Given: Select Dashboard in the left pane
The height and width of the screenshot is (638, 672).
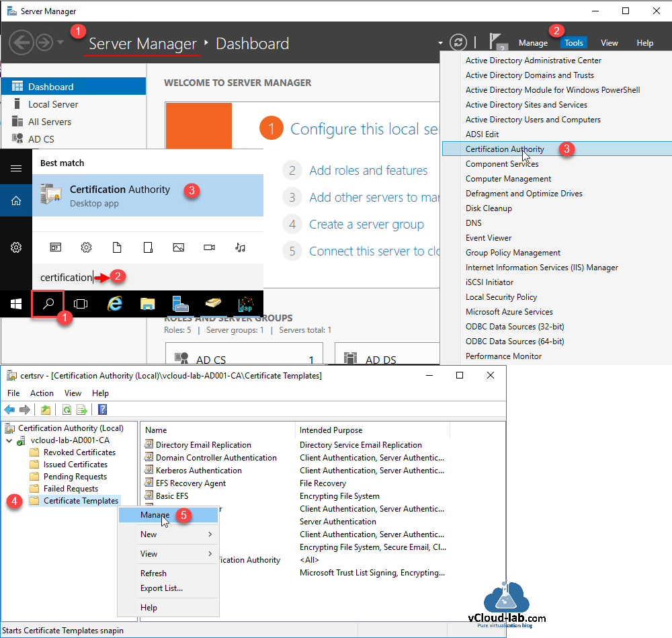Looking at the screenshot, I should coord(74,87).
